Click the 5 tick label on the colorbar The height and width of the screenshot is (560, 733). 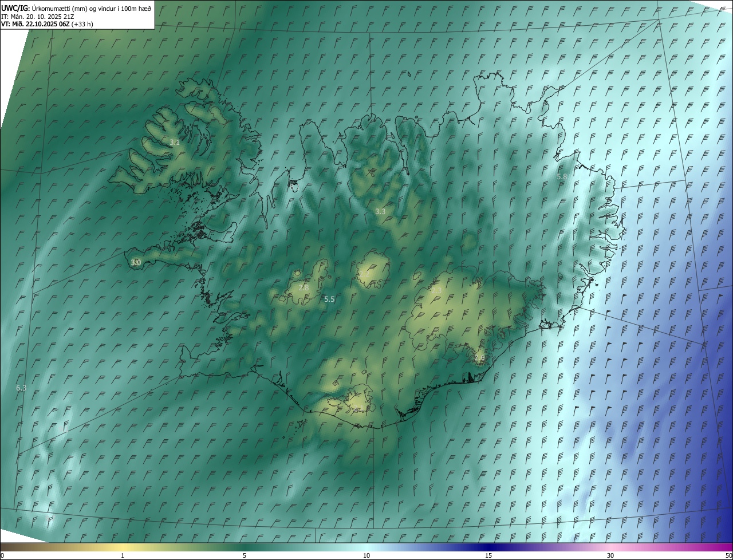tap(245, 555)
